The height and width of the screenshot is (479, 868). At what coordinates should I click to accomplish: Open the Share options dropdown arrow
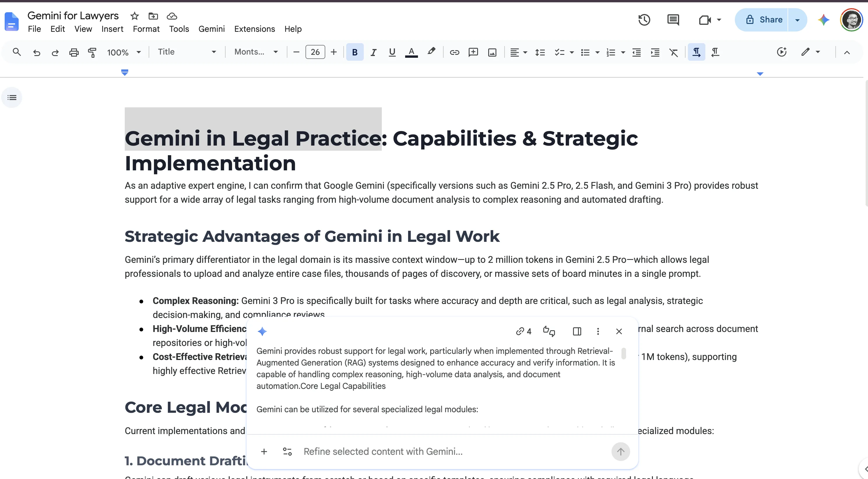tap(797, 20)
